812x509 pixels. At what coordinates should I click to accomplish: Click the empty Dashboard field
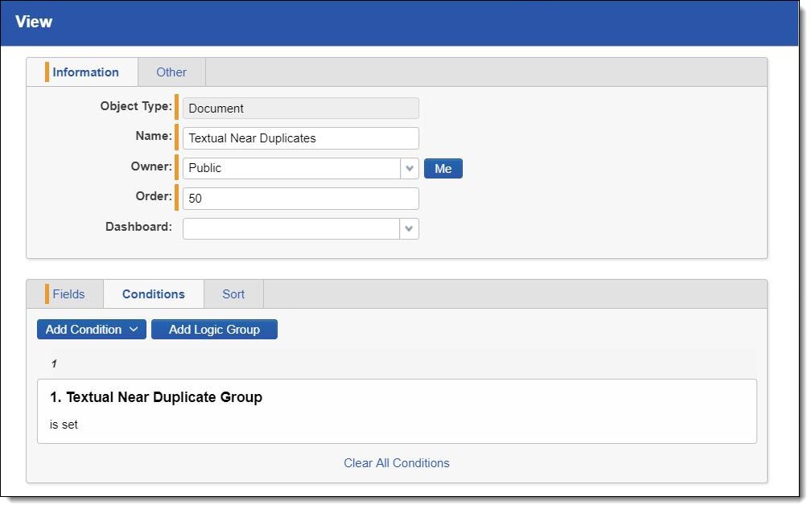(291, 229)
